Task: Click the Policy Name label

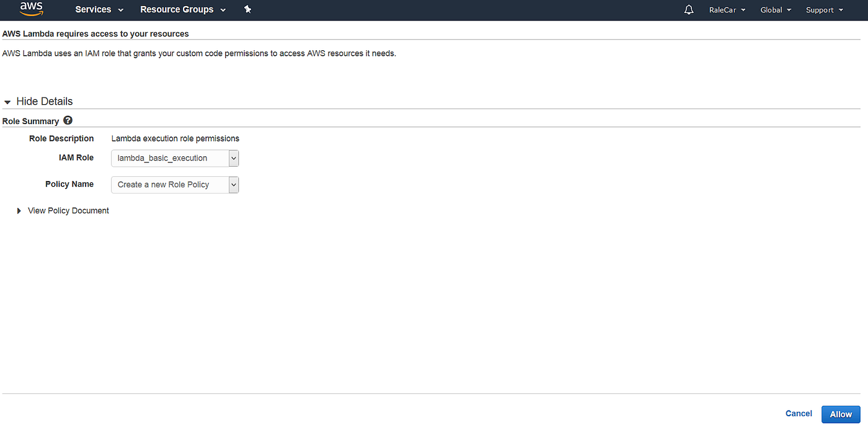Action: (69, 184)
